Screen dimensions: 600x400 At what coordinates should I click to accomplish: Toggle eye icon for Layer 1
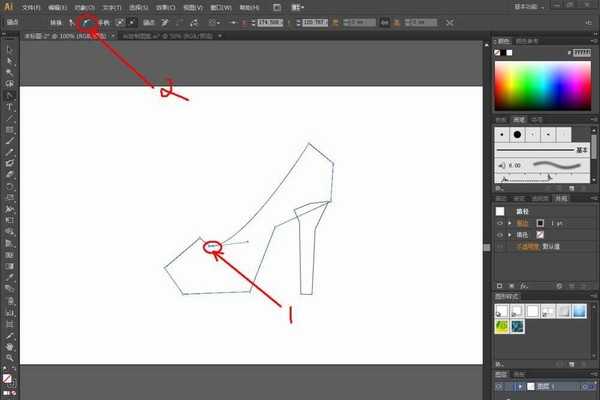(500, 385)
